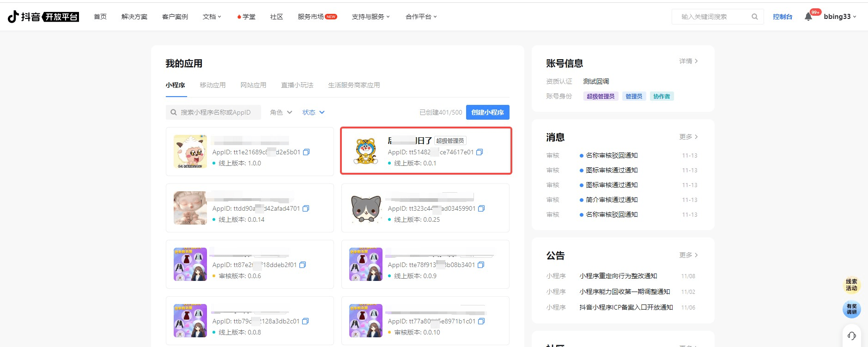Viewport: 868px width, 347px height.
Task: Open the 状态 filter dropdown
Action: pyautogui.click(x=313, y=112)
